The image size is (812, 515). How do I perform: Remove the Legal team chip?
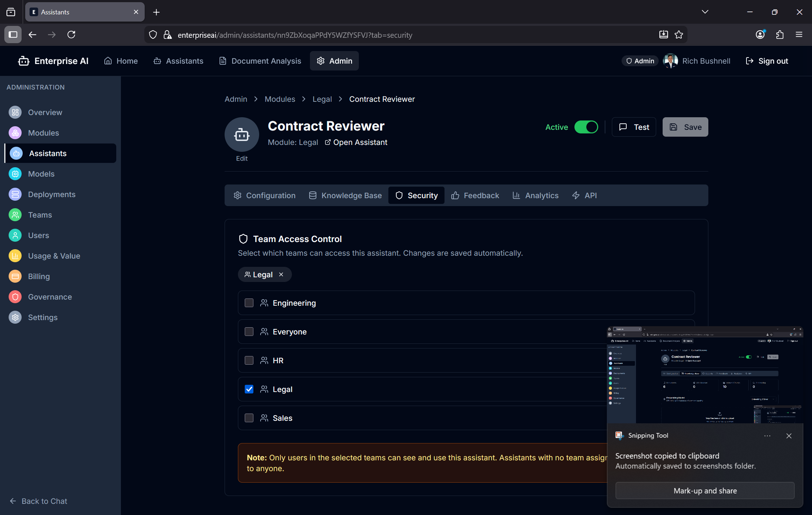click(281, 274)
